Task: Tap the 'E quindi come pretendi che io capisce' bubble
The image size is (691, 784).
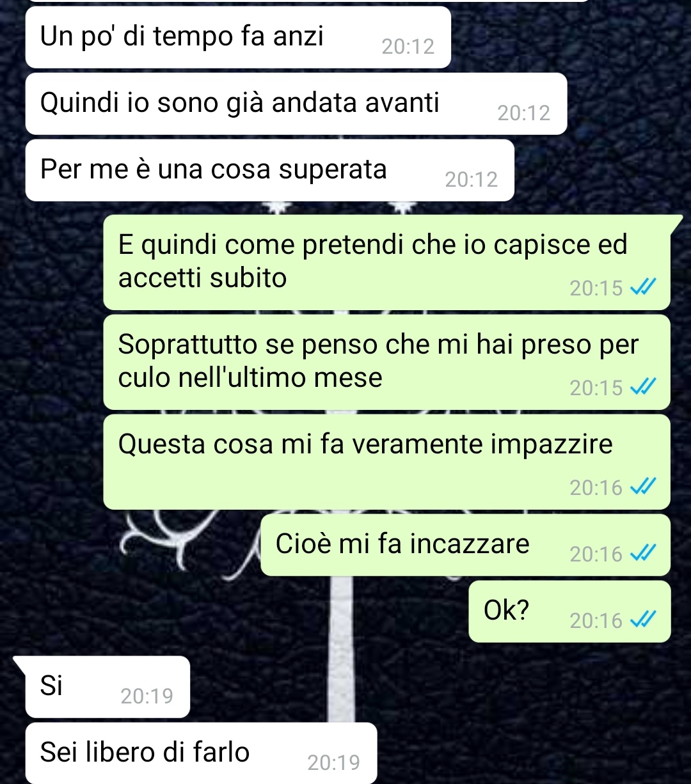Action: (386, 262)
